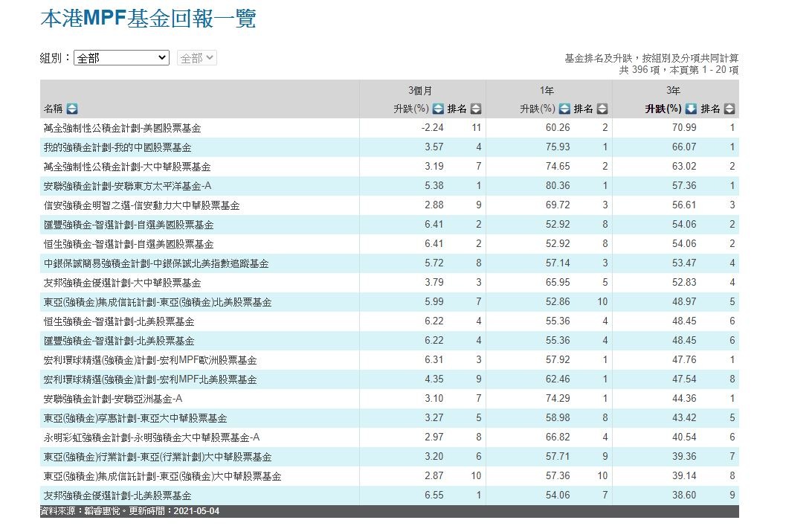The image size is (812, 526).
Task: Click the 3年 column group header
Action: (673, 91)
